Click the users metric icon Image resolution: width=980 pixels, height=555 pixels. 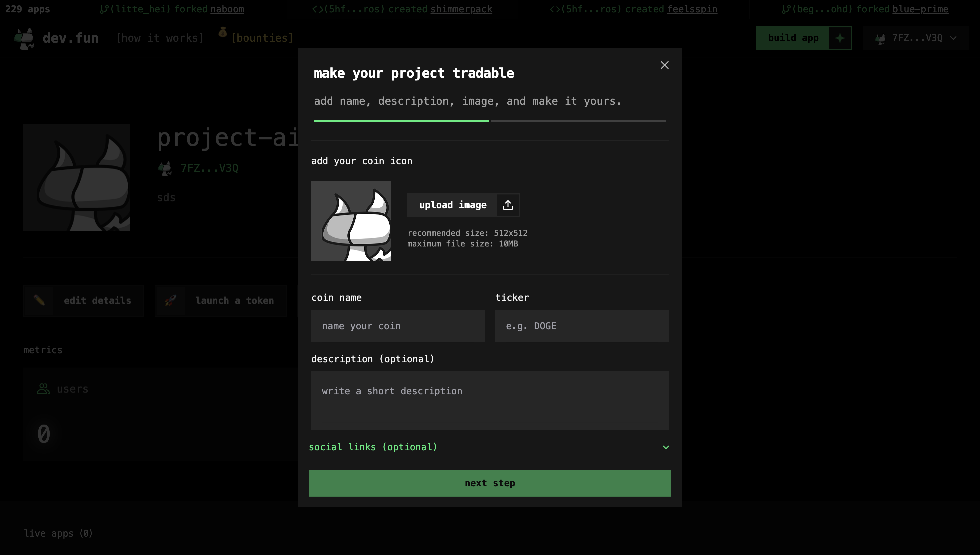pyautogui.click(x=43, y=389)
